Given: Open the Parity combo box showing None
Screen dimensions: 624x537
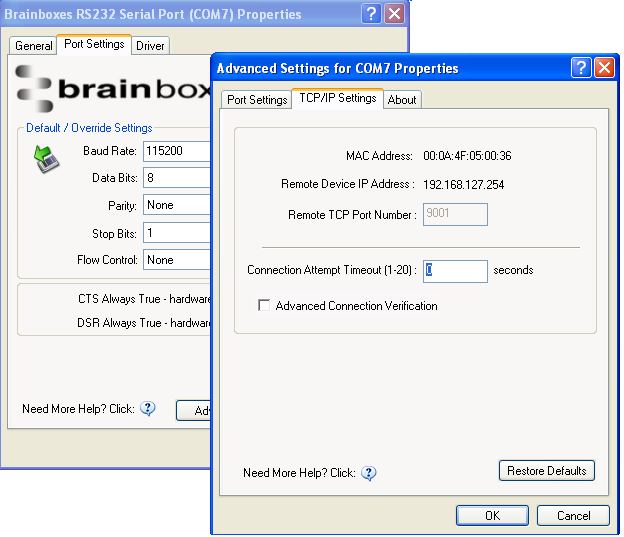Looking at the screenshot, I should coord(177,205).
